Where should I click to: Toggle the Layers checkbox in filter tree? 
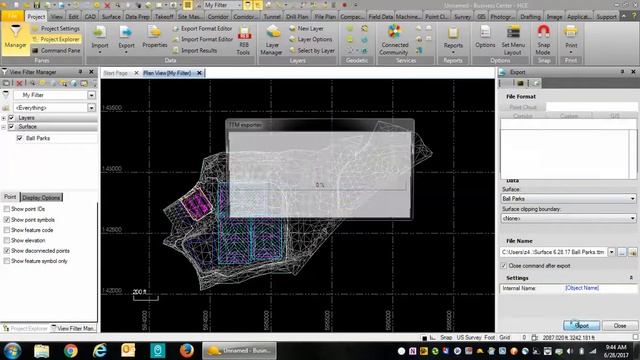pos(11,118)
